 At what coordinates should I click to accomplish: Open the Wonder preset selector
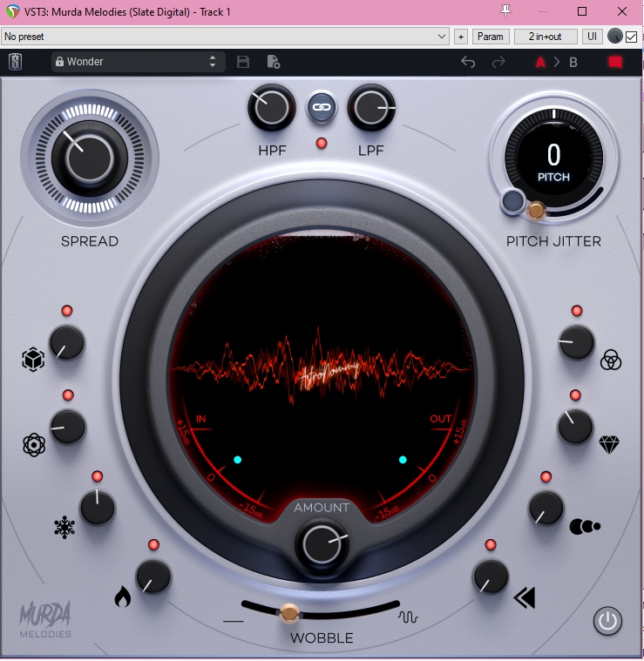[138, 62]
